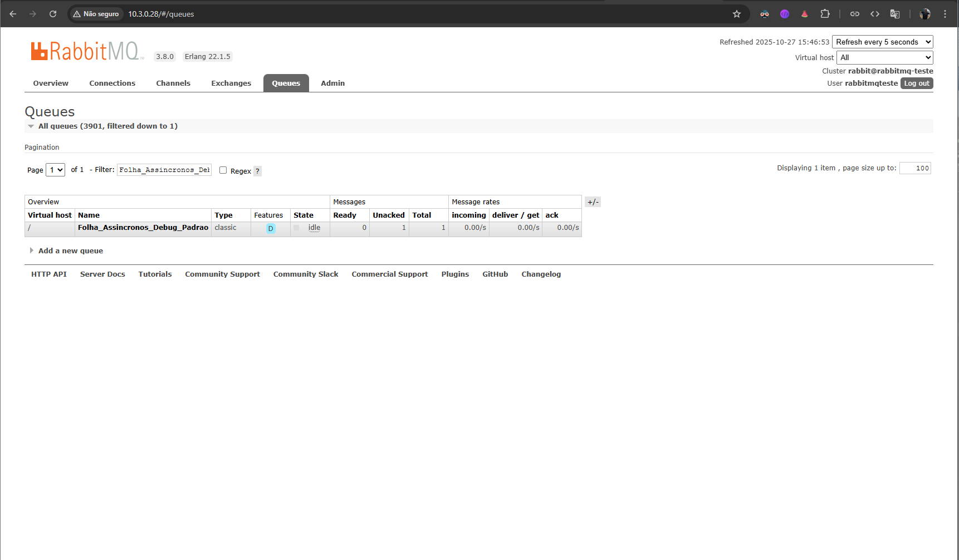The height and width of the screenshot is (560, 959).
Task: Sort by the deliver / get column header
Action: coord(516,215)
